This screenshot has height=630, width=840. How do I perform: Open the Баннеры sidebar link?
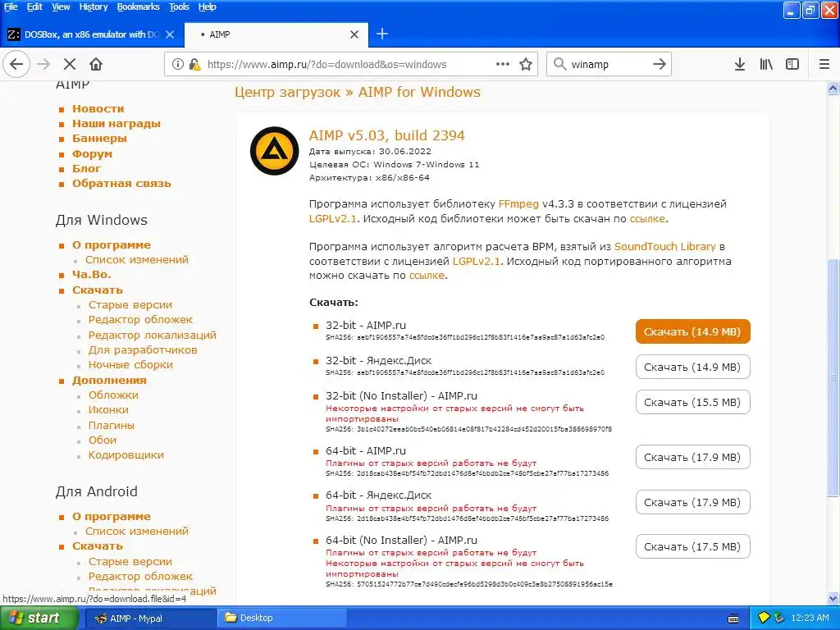[99, 138]
